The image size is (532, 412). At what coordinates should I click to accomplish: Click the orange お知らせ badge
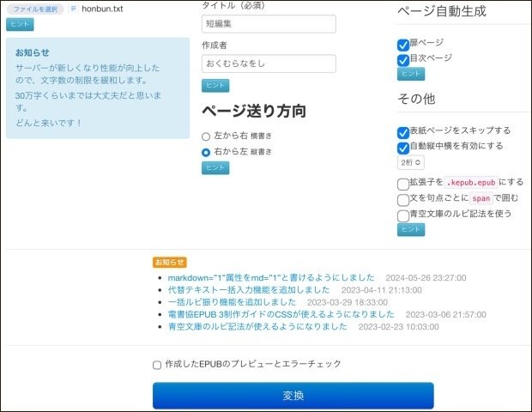(x=170, y=263)
